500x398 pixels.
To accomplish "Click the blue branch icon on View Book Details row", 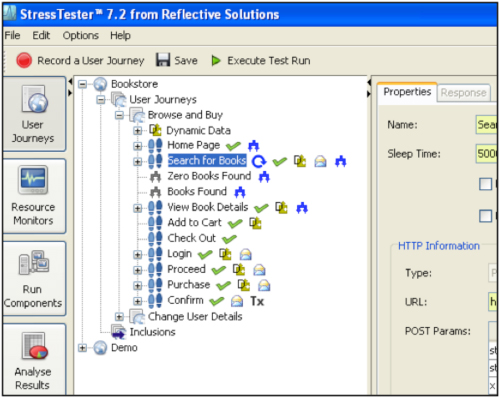I will pyautogui.click(x=302, y=208).
